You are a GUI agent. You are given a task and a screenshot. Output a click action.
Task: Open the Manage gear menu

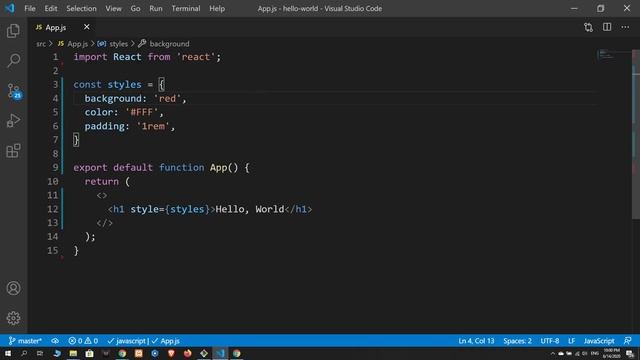(13, 318)
